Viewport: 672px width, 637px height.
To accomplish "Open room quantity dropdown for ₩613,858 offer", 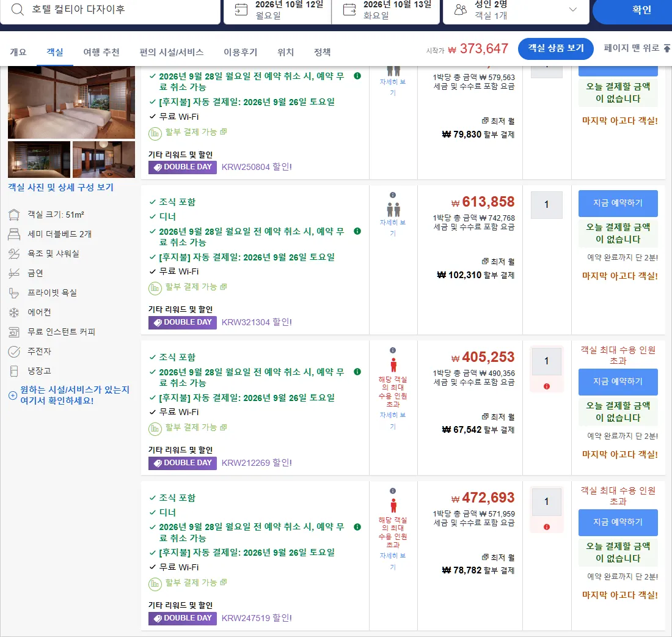I will 546,204.
